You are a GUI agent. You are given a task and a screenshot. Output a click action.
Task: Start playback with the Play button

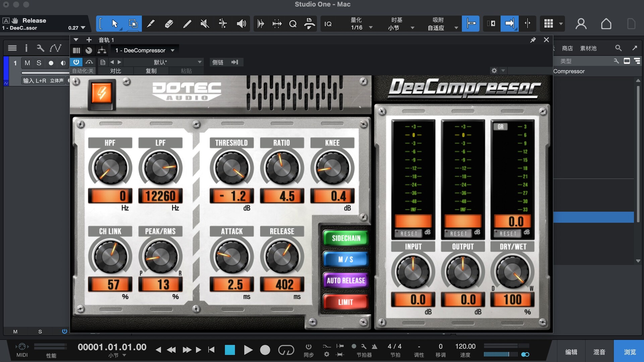(x=248, y=350)
